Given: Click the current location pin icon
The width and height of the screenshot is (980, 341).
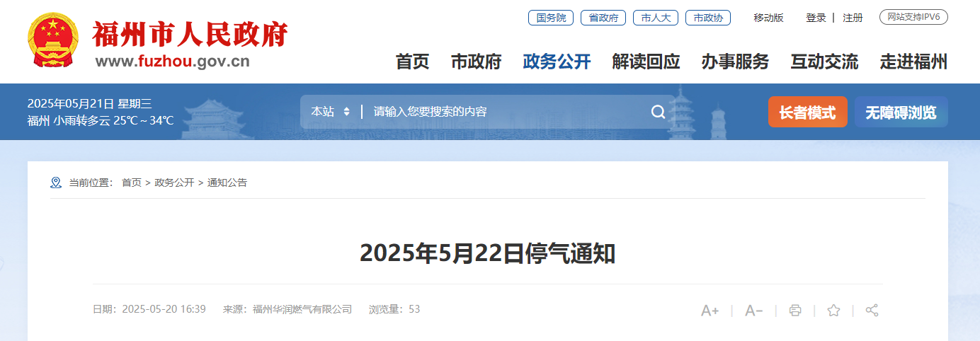Looking at the screenshot, I should [56, 183].
